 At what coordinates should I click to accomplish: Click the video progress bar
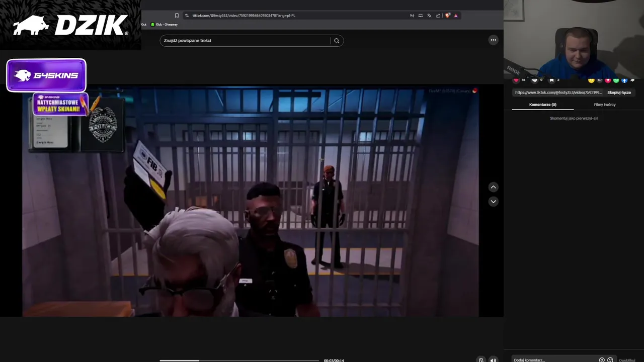(x=239, y=360)
